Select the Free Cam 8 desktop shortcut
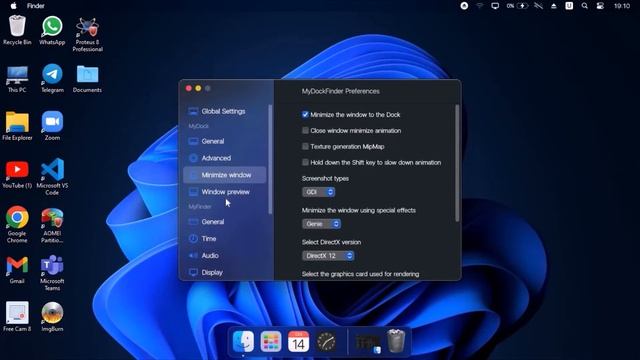Image resolution: width=640 pixels, height=360 pixels. (x=17, y=316)
